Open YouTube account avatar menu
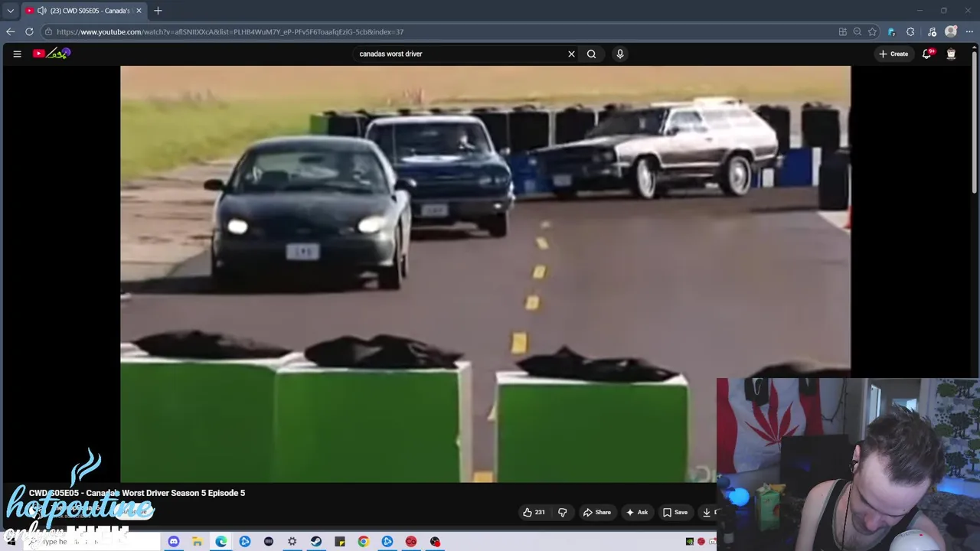 951,54
